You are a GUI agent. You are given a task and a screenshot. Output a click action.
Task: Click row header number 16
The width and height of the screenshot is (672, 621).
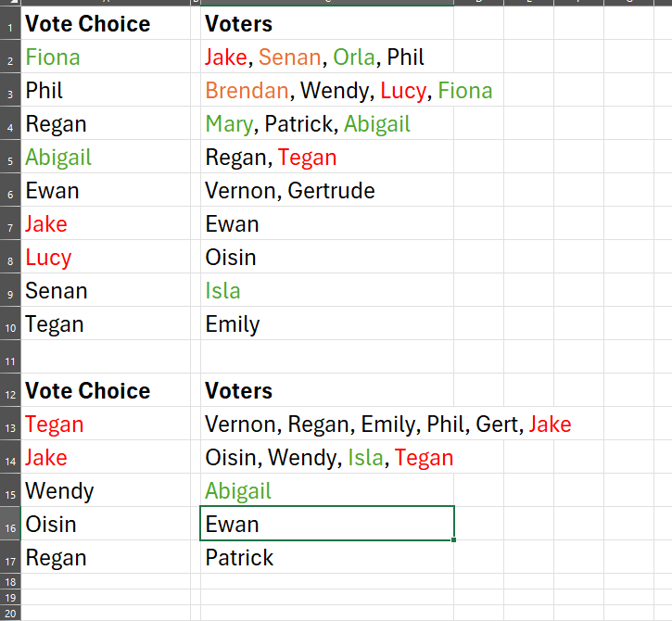tap(10, 525)
